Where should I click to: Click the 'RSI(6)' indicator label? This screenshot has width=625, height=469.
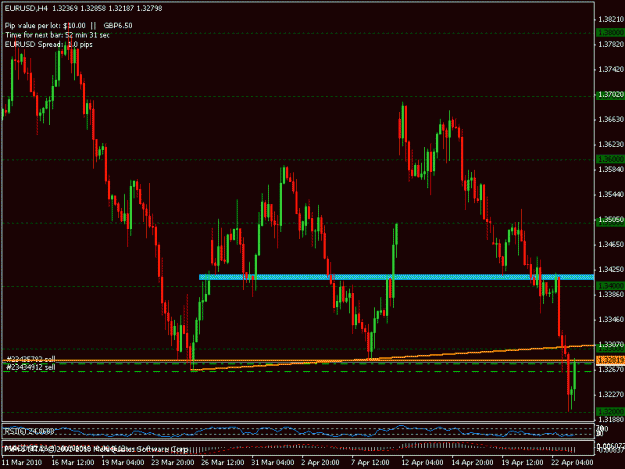coord(29,431)
